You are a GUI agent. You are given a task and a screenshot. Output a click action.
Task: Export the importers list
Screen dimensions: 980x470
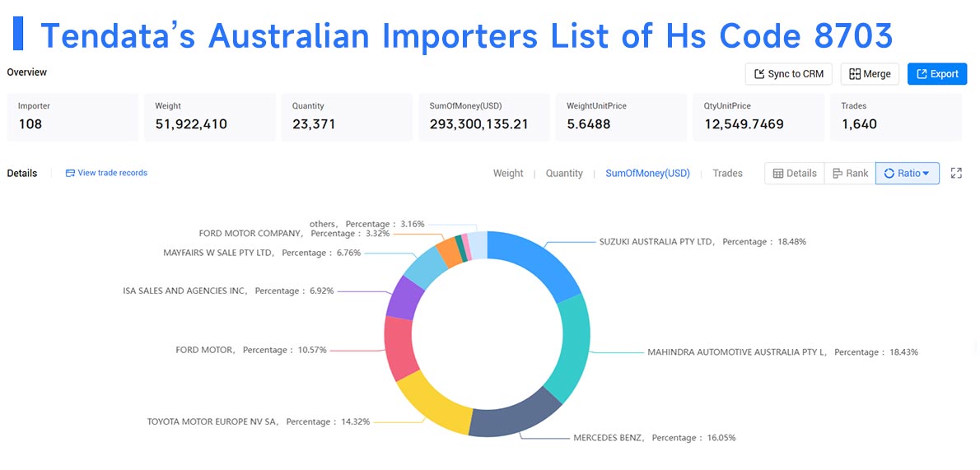click(x=937, y=74)
